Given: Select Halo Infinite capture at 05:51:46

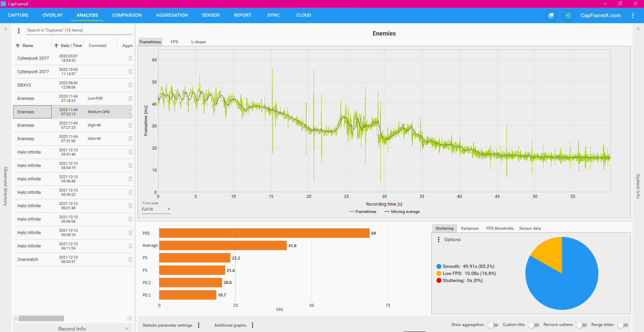Looking at the screenshot, I should tap(73, 152).
